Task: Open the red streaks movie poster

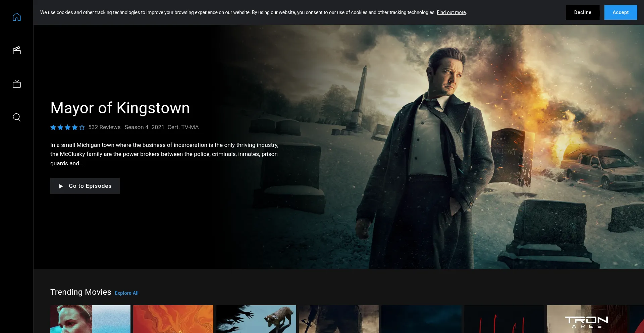Action: (x=504, y=319)
